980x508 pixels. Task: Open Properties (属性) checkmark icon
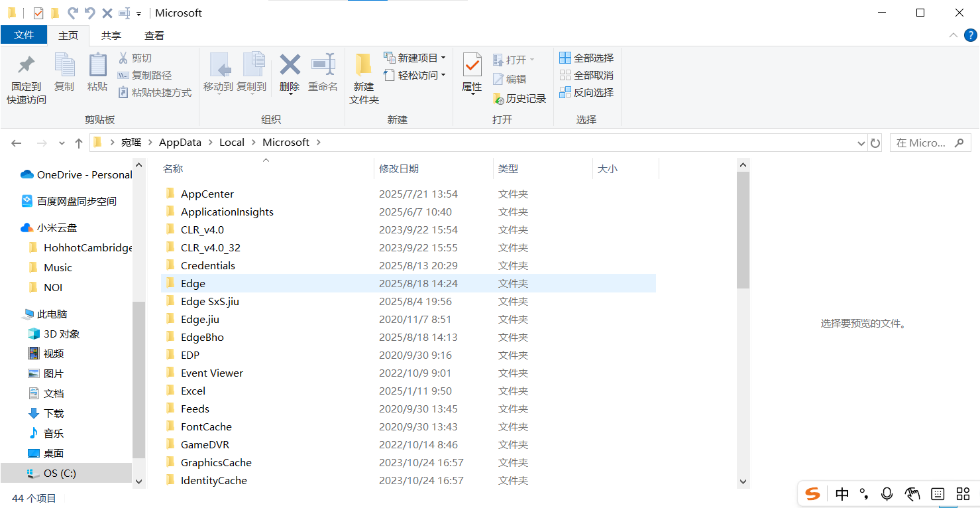[472, 65]
